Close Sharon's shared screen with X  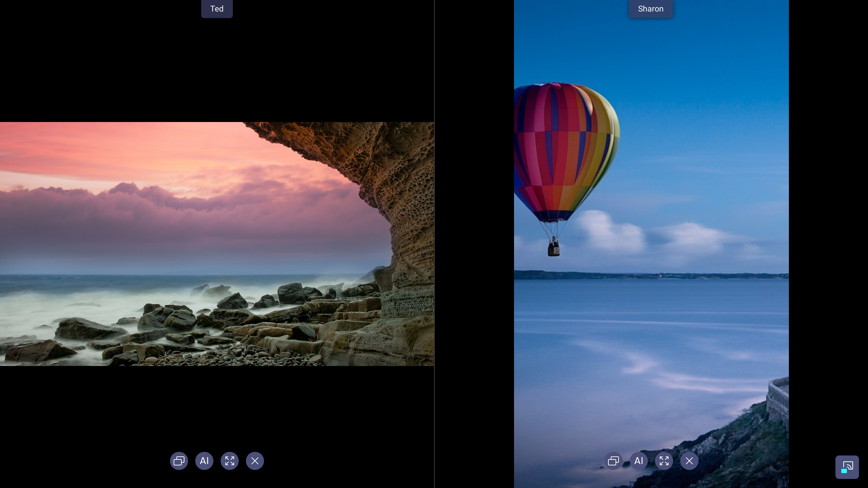click(x=689, y=461)
